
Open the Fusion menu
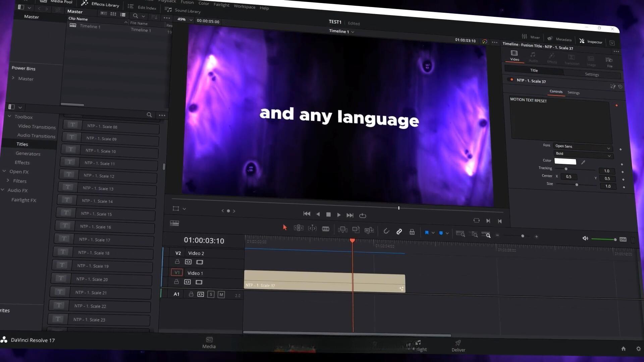(x=187, y=2)
